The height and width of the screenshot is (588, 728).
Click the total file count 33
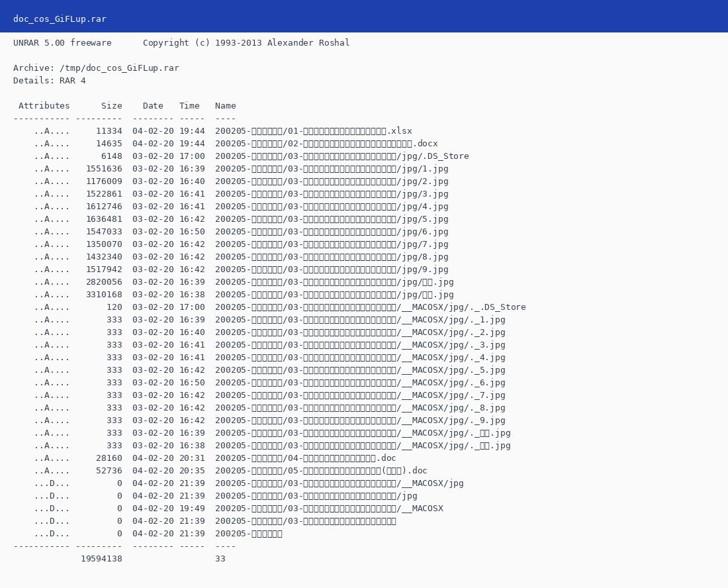click(x=220, y=558)
